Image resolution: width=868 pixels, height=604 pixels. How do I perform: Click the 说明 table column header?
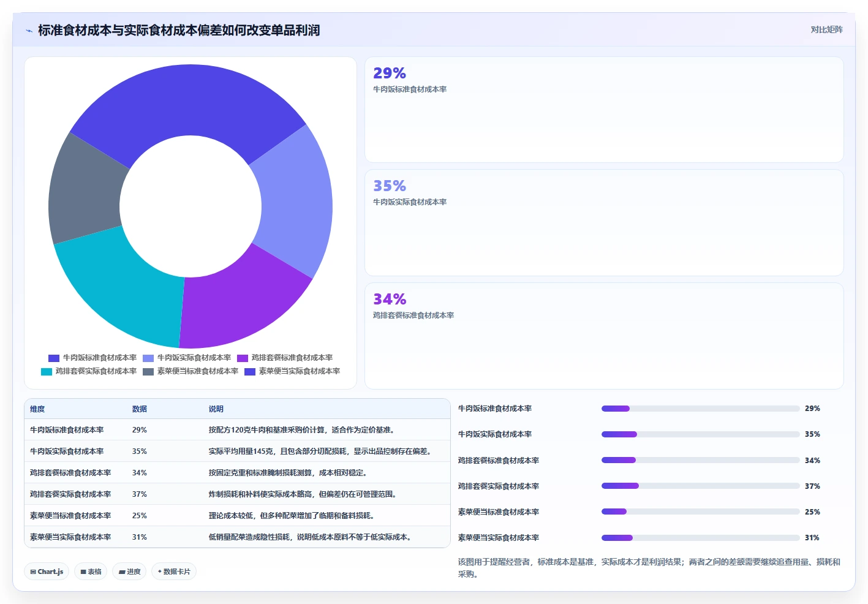(216, 409)
